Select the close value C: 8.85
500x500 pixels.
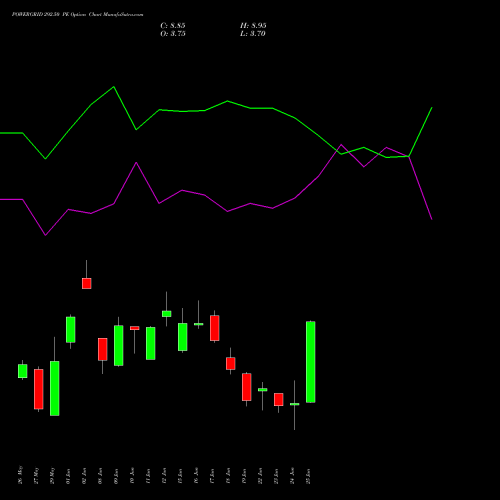point(173,26)
